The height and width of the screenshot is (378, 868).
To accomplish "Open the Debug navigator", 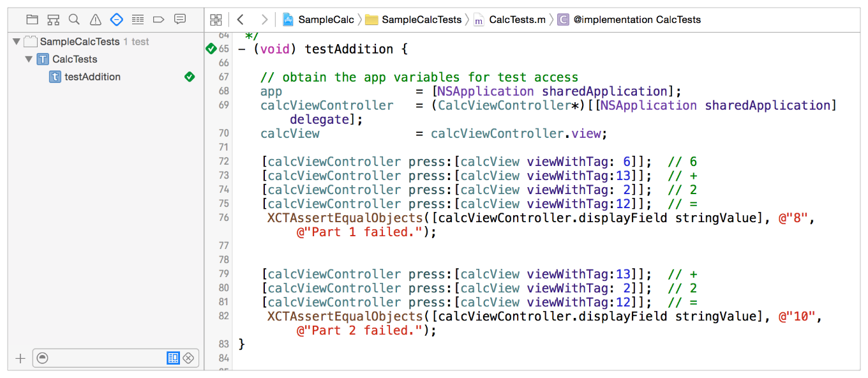I will point(137,20).
